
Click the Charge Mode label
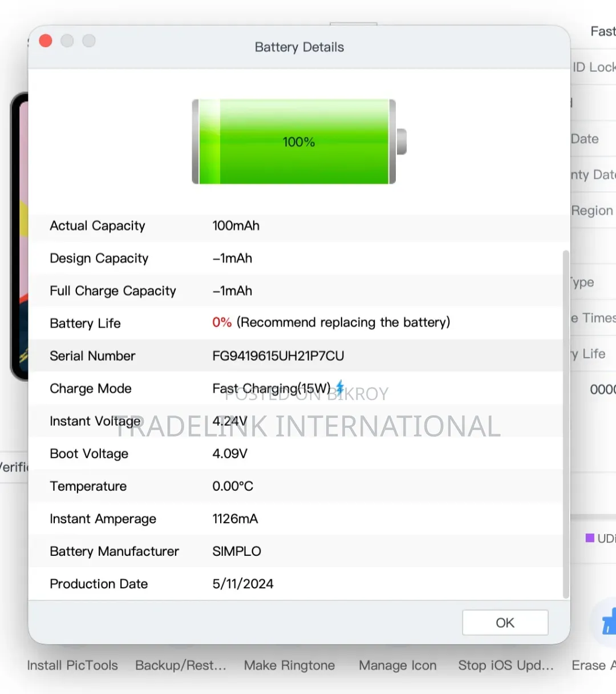click(x=91, y=389)
